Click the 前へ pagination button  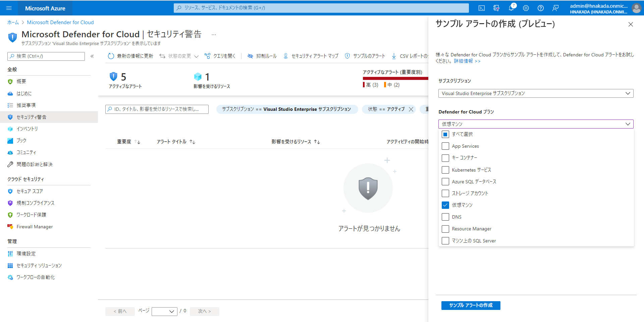pos(120,312)
